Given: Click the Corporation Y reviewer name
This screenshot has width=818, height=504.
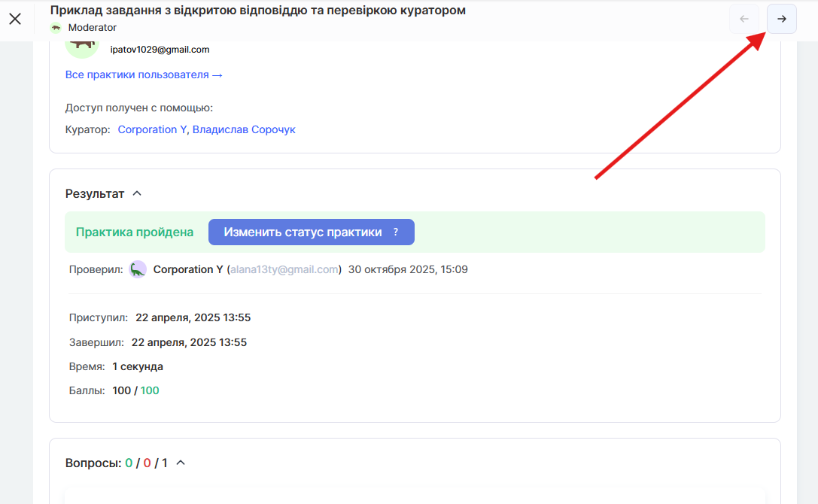Looking at the screenshot, I should click(x=188, y=269).
